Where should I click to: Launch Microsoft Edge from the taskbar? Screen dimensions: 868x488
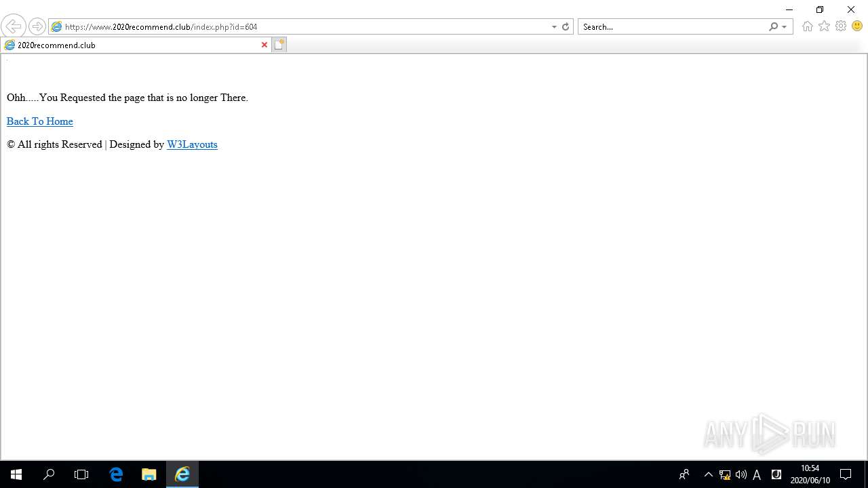pyautogui.click(x=116, y=474)
